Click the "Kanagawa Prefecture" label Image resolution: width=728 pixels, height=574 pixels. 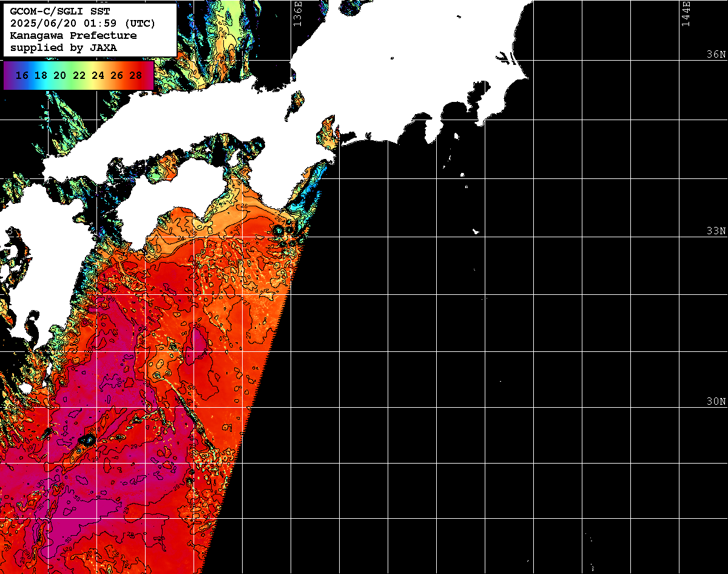tap(73, 35)
